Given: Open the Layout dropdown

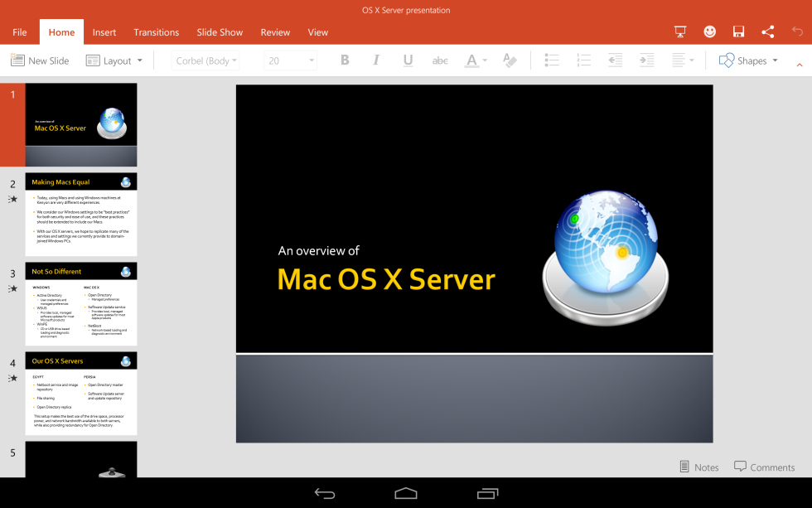Looking at the screenshot, I should pyautogui.click(x=115, y=60).
